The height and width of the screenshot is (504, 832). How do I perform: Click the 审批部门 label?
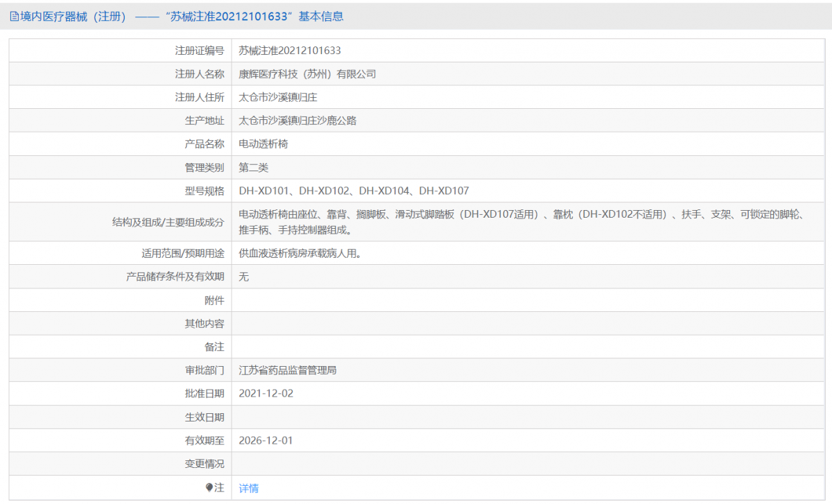pyautogui.click(x=205, y=370)
